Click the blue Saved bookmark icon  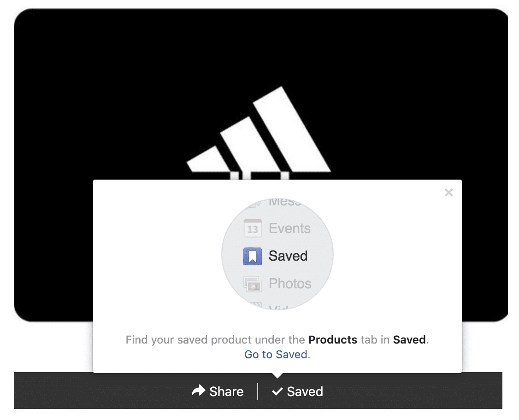pyautogui.click(x=253, y=257)
